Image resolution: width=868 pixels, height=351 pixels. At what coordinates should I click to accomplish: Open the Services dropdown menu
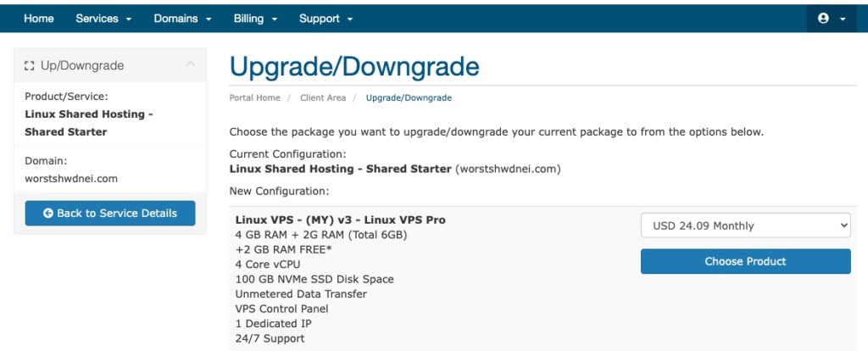click(103, 19)
